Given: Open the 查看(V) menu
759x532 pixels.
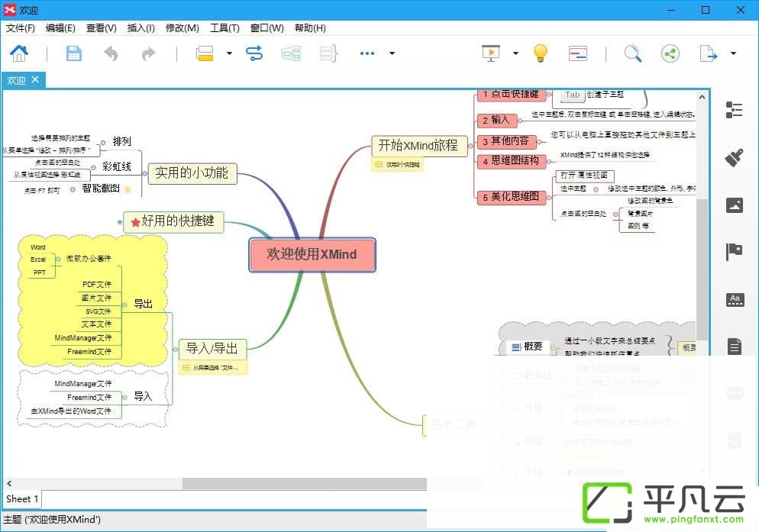Looking at the screenshot, I should [101, 28].
